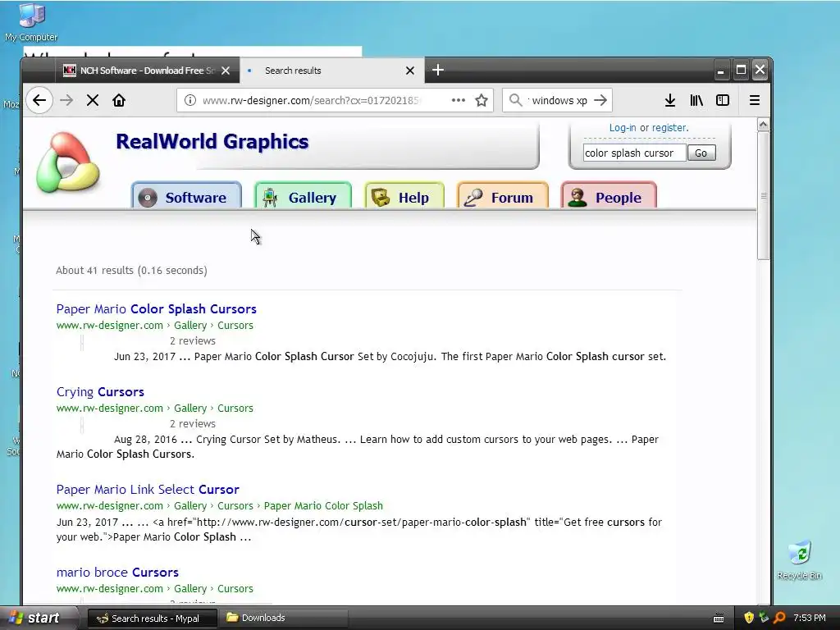Open the People site tab

[x=609, y=197]
